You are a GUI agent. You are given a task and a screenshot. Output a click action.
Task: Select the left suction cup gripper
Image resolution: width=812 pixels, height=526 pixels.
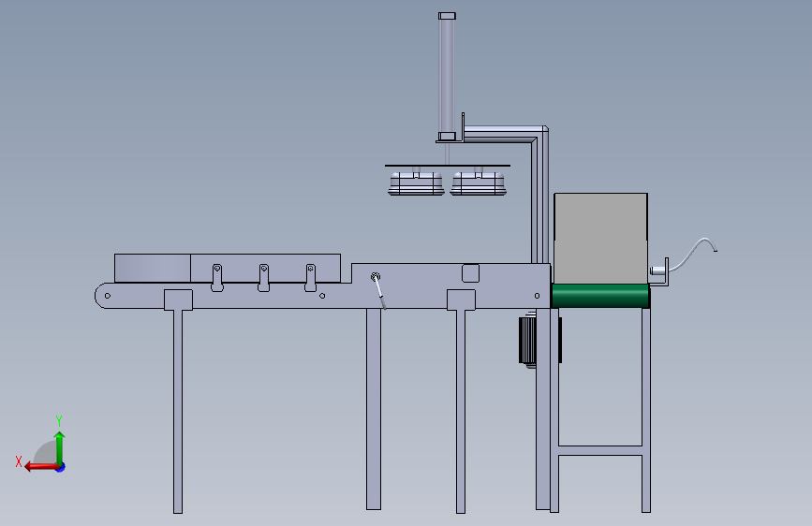[416, 183]
